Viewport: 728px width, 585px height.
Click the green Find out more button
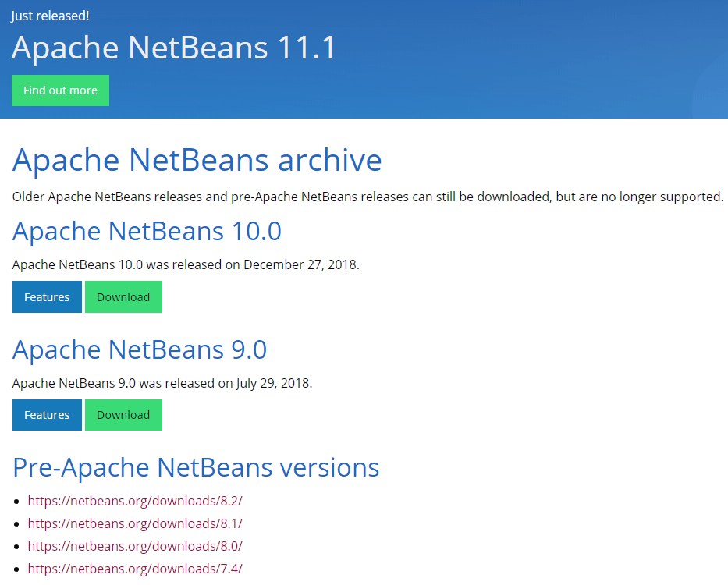pyautogui.click(x=60, y=90)
